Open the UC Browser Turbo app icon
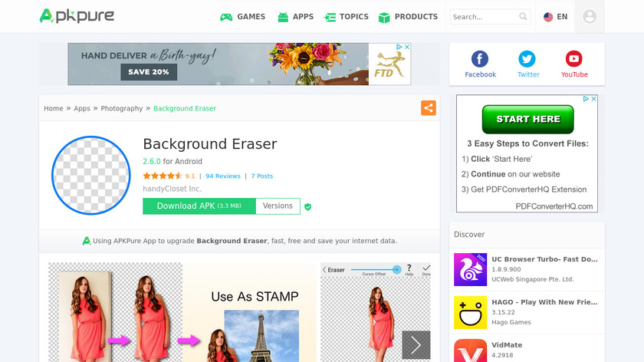 pyautogui.click(x=470, y=269)
